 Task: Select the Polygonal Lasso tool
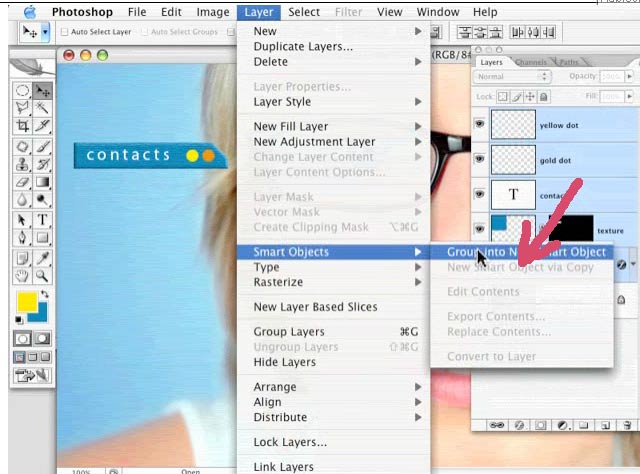22,108
